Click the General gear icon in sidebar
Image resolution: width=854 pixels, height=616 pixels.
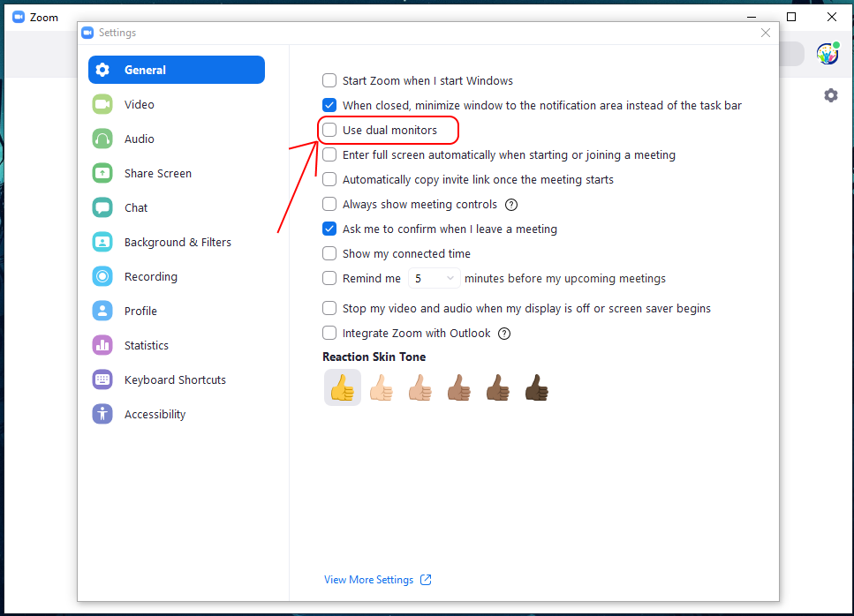102,70
